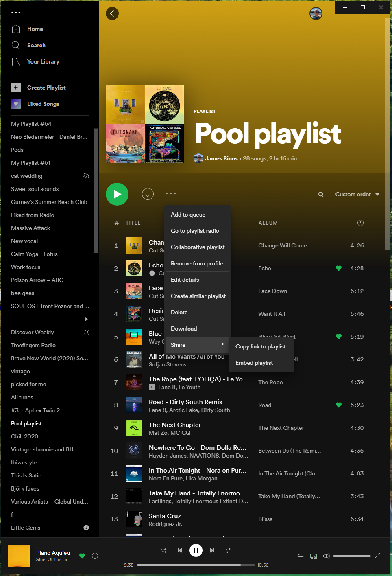Screen dimensions: 392x576
Task: Click the sidebar playlist list scrollbar
Action: pos(96,191)
